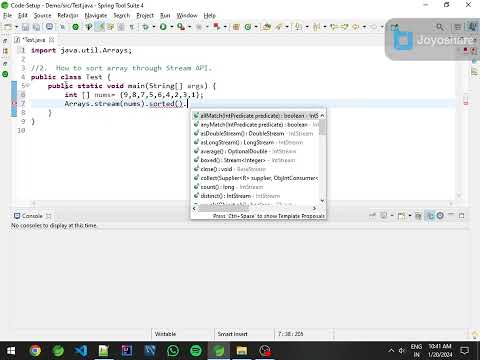Image resolution: width=480 pixels, height=360 pixels.
Task: Expand the Debug dropdown arrow
Action: 154,27
